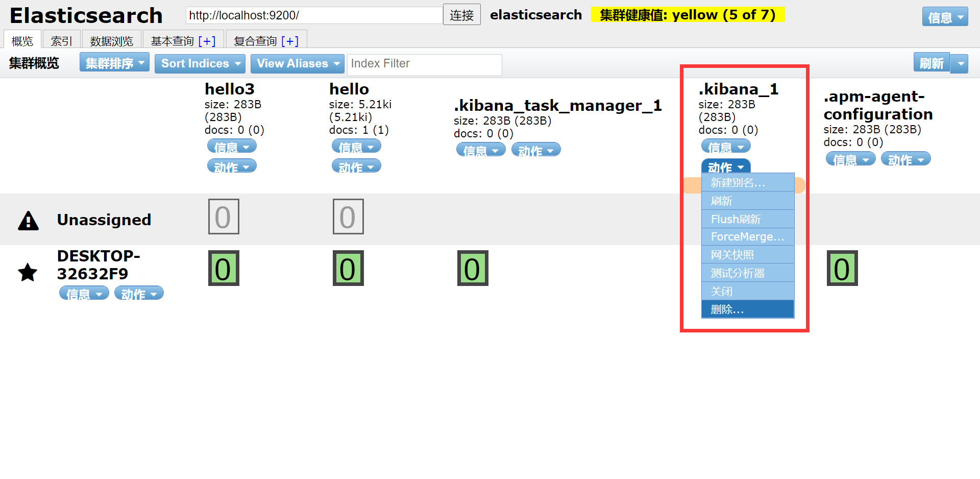Open 动作 dropdown for .kibana_task_manager_1
The image size is (980, 479).
tap(536, 150)
